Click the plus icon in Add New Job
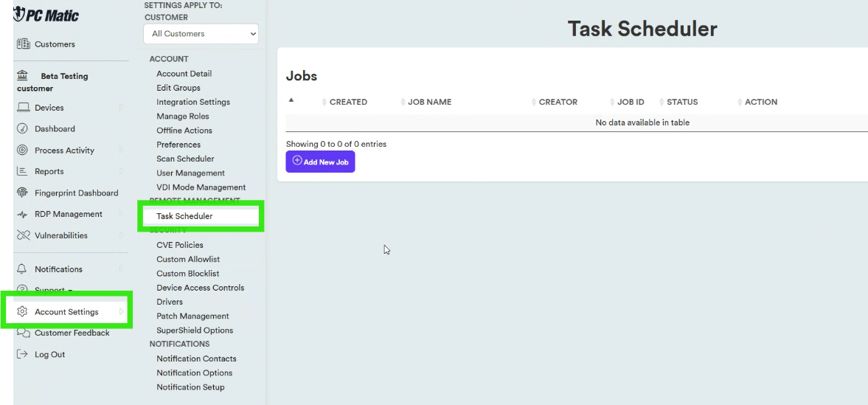Viewport: 868px width, 405px height. tap(297, 161)
